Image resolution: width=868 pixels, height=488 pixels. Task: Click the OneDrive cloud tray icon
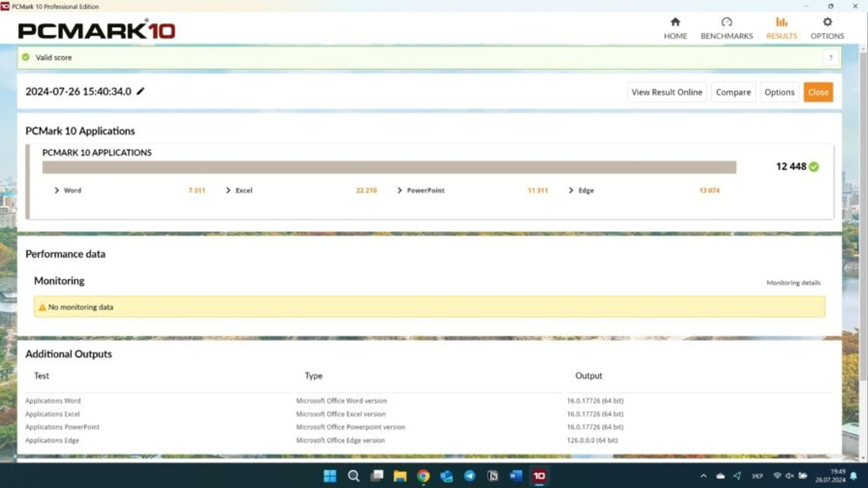721,476
